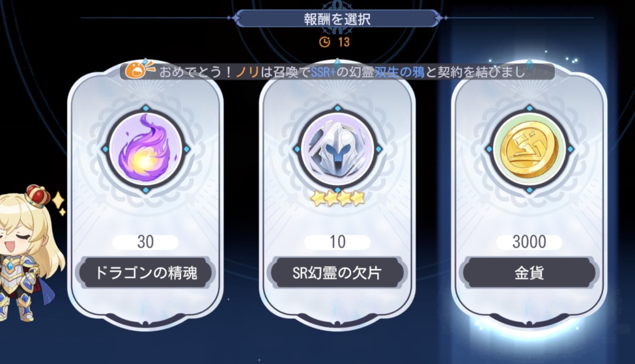Click the 3000 quantity badge
This screenshot has width=635, height=364.
click(x=529, y=242)
